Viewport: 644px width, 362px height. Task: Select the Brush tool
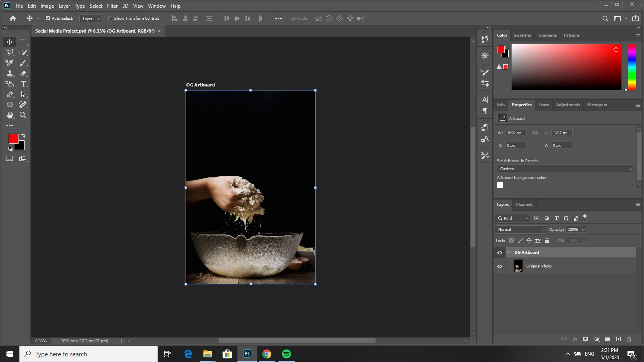click(23, 63)
